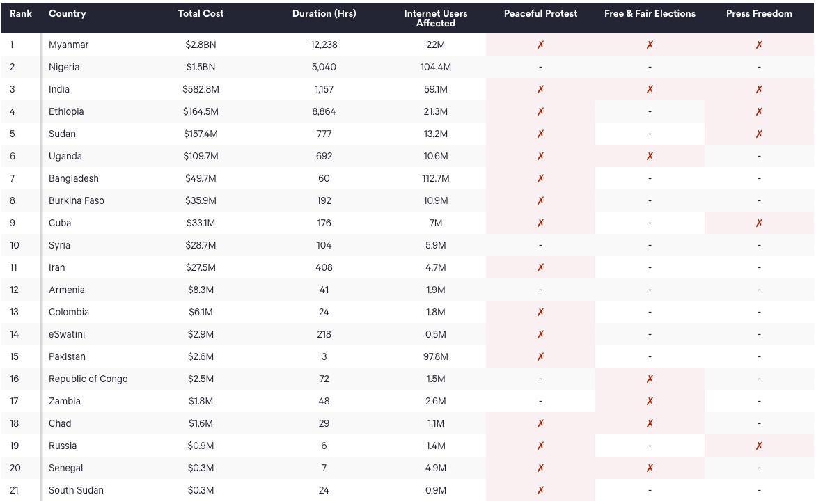The image size is (816, 504).
Task: Click South Sudan's Peaceful Protest X mark
Action: click(540, 490)
